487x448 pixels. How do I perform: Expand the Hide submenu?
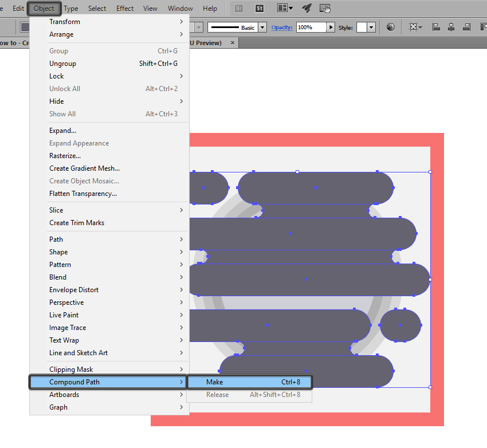tap(109, 101)
